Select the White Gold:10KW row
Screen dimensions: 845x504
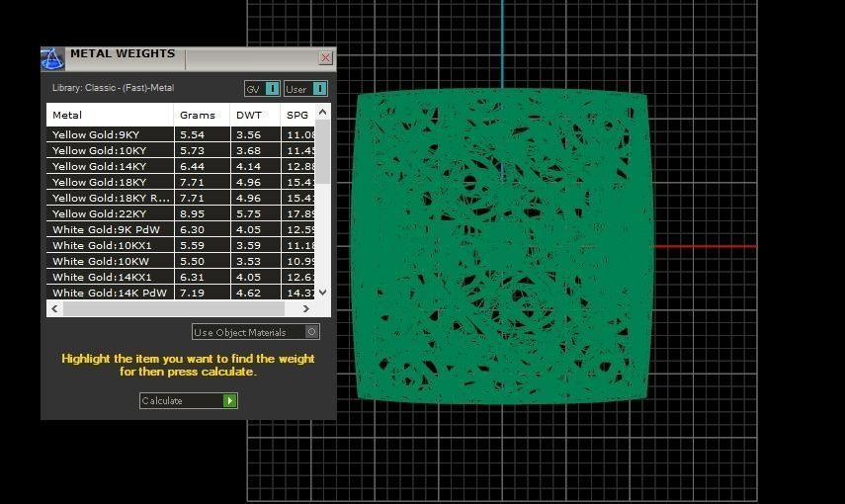(181, 261)
